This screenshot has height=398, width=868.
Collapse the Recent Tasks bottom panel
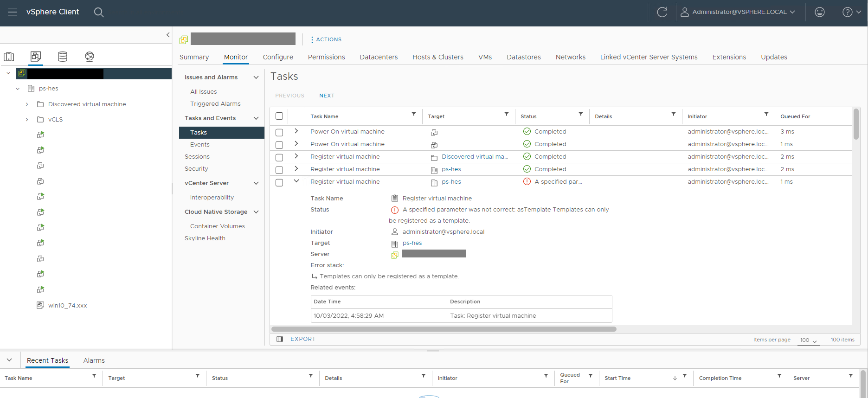9,360
